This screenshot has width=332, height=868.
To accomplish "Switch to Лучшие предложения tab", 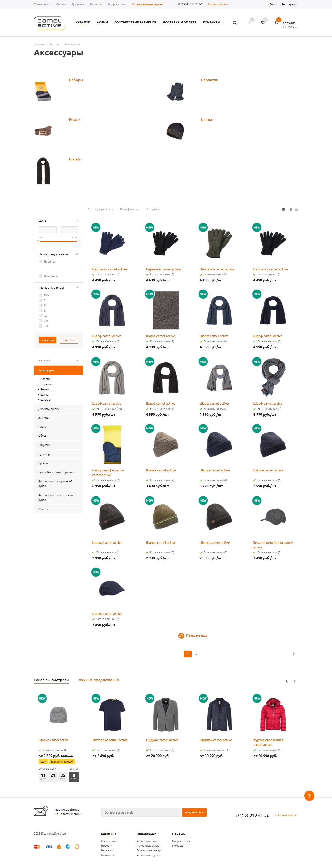I will (x=98, y=680).
